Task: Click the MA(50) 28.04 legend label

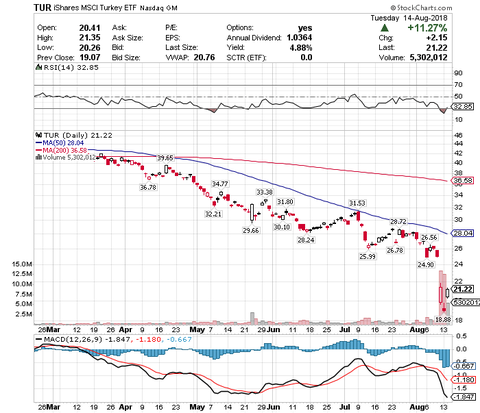Action: click(x=63, y=143)
